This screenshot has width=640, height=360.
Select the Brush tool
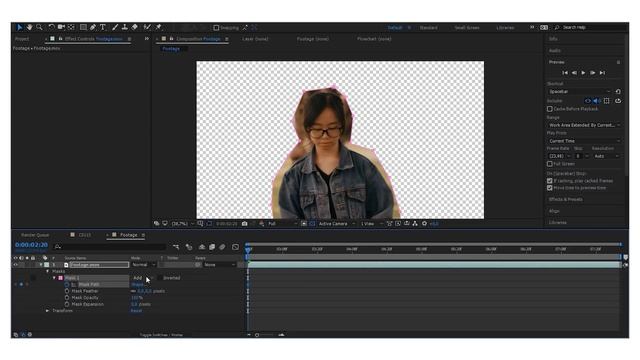(115, 27)
